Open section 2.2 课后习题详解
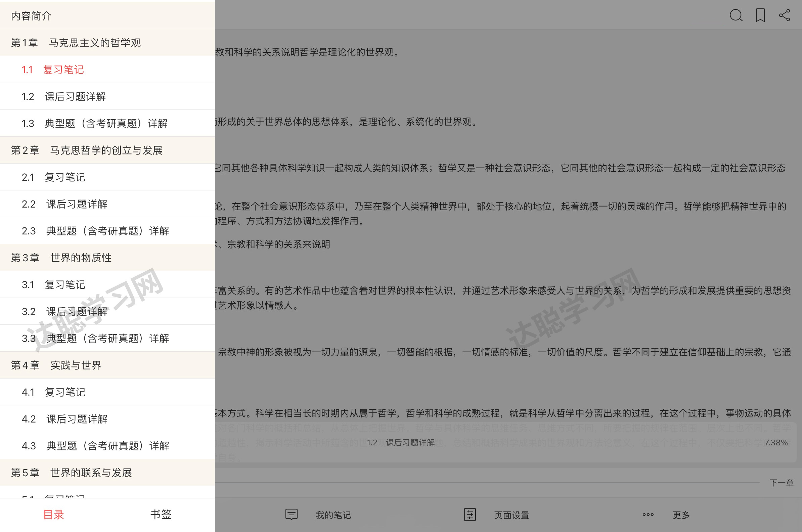Image resolution: width=802 pixels, height=532 pixels. (x=107, y=204)
